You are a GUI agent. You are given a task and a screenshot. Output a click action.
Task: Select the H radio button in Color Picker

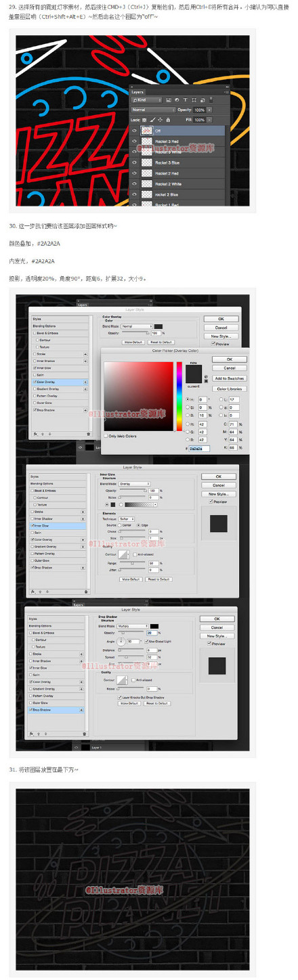[189, 399]
